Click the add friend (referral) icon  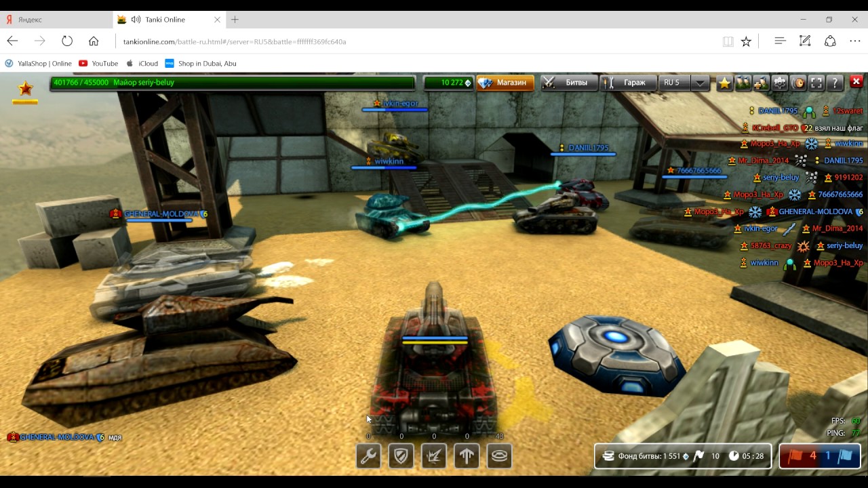tap(762, 83)
